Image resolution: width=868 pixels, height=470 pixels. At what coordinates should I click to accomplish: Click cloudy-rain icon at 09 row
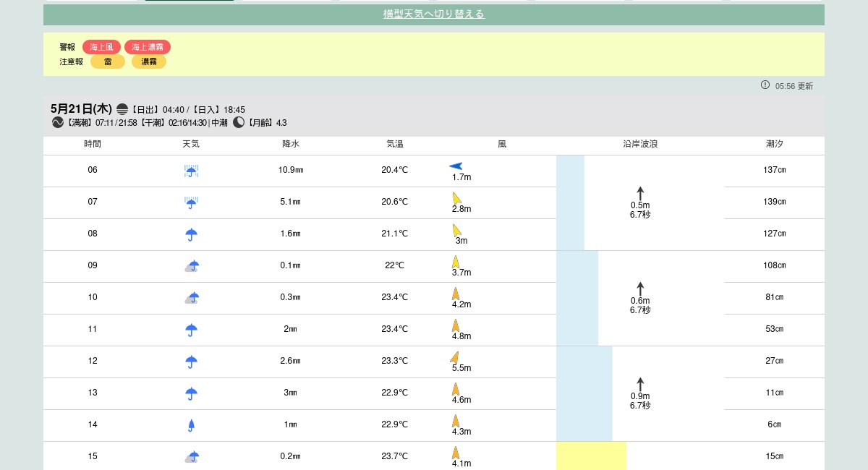pos(192,267)
